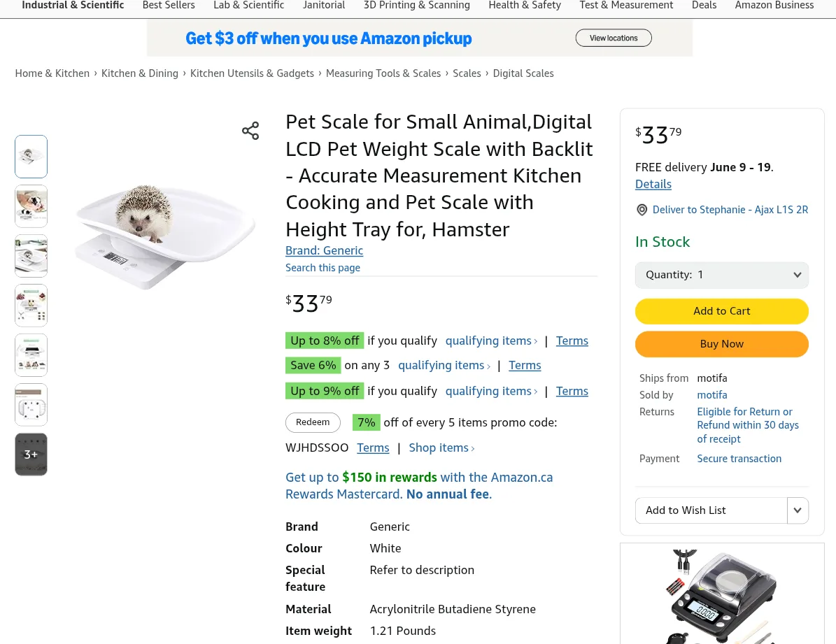Select the first product thumbnail image
Screen dimensions: 836x644
[x=31, y=157]
